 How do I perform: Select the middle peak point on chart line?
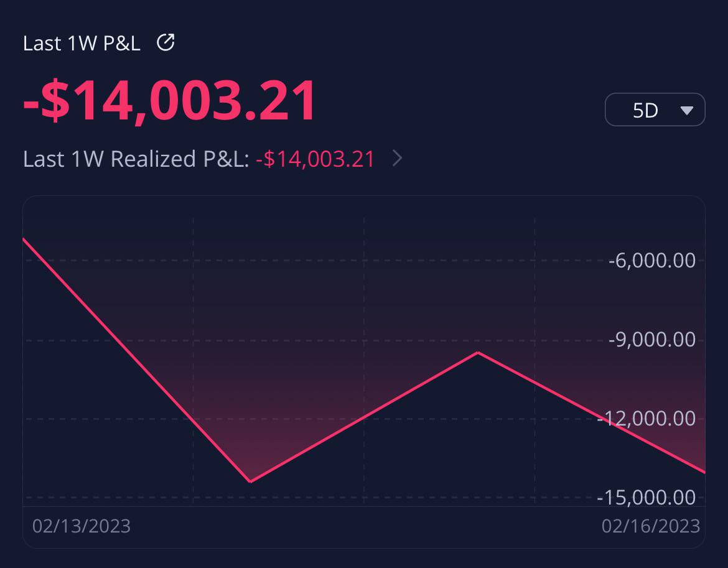[x=478, y=353]
